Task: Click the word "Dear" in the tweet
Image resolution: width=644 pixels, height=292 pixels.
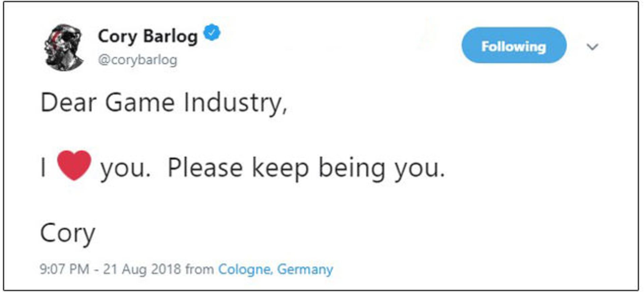Action: pyautogui.click(x=68, y=102)
